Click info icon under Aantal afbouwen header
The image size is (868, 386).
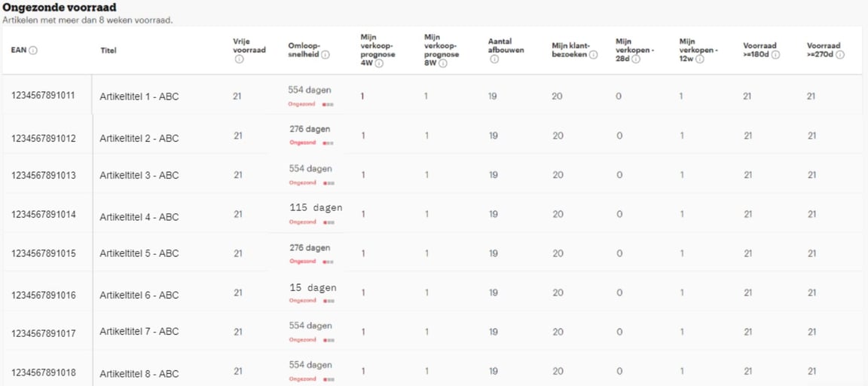(x=494, y=60)
